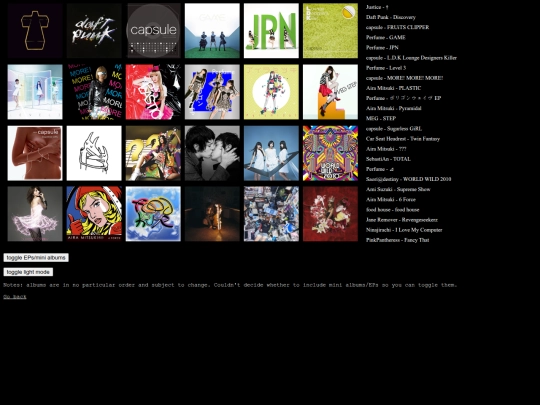Open Daft Punk Discovery album cover

click(94, 31)
